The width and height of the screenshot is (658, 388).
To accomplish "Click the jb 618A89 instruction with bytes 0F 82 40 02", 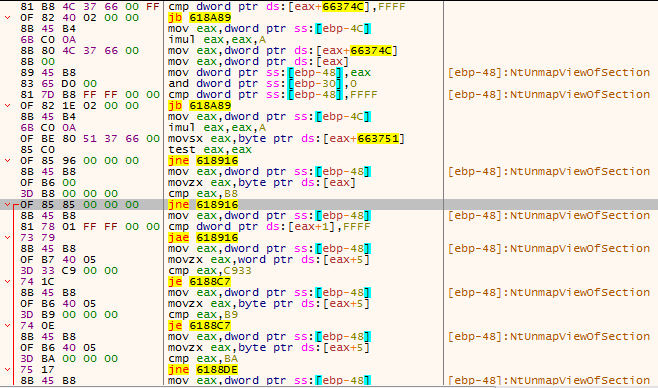I will point(199,18).
